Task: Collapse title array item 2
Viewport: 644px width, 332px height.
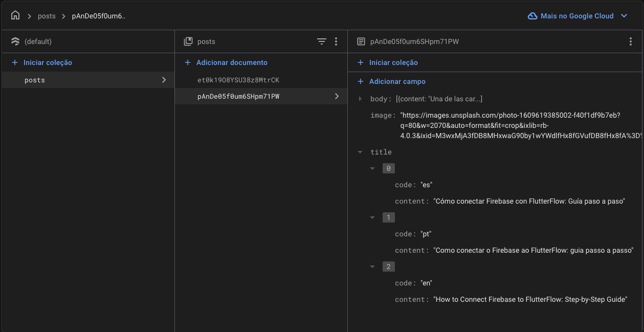Action: point(373,267)
